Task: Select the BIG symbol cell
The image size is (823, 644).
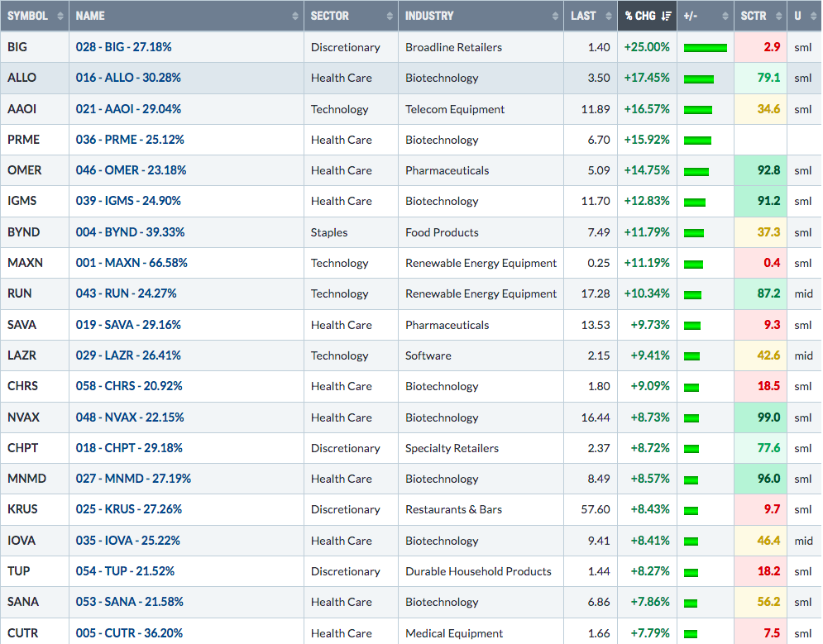Action: click(x=35, y=46)
